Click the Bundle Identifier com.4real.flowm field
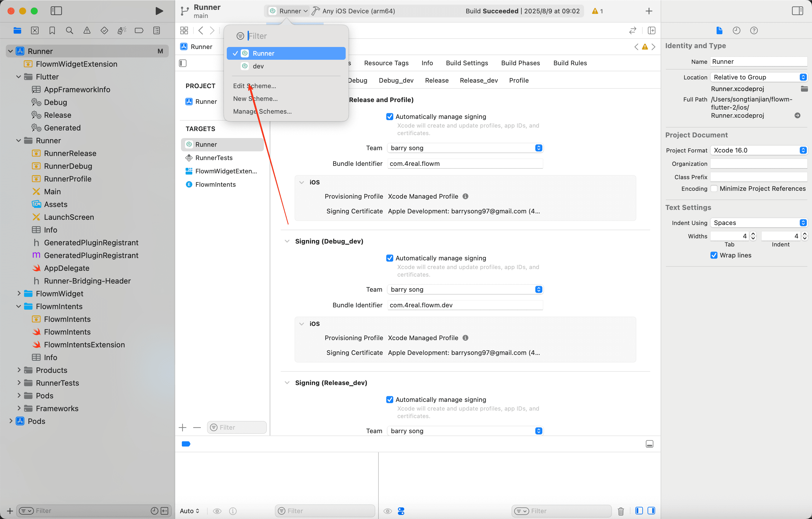The height and width of the screenshot is (519, 812). (465, 164)
